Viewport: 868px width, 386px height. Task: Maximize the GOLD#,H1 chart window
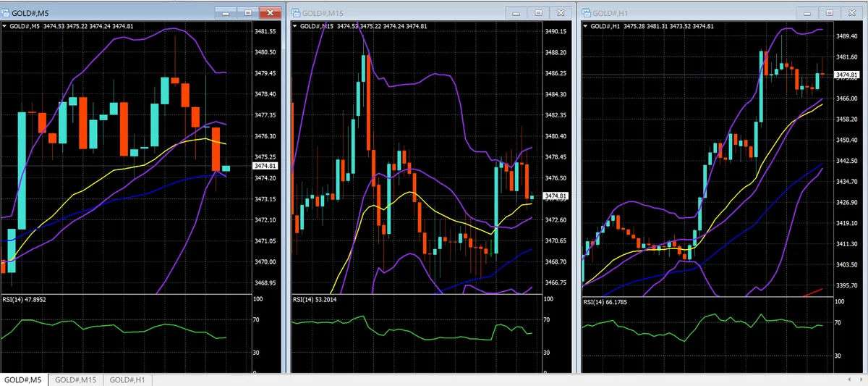pos(829,13)
